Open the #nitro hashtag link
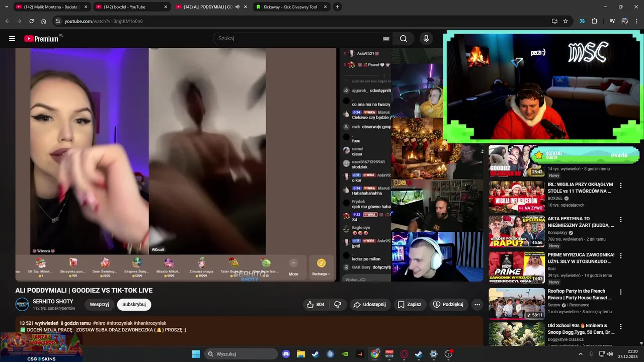The width and height of the screenshot is (644, 362). [99, 323]
